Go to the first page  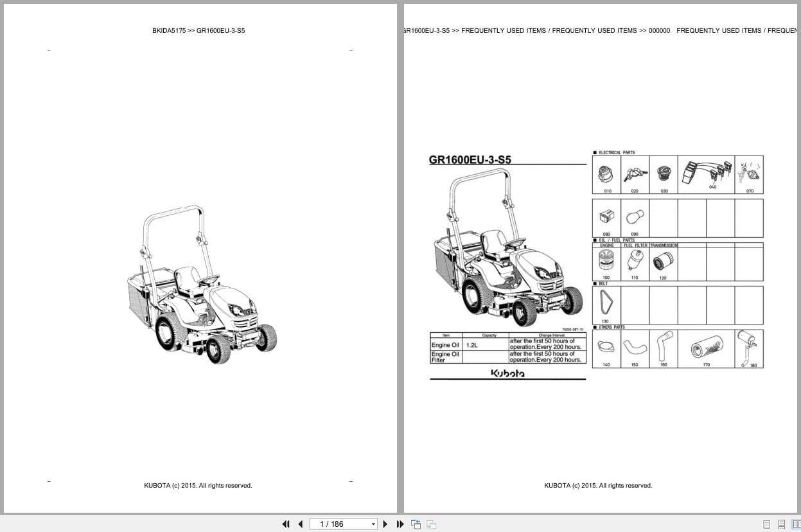coord(286,524)
